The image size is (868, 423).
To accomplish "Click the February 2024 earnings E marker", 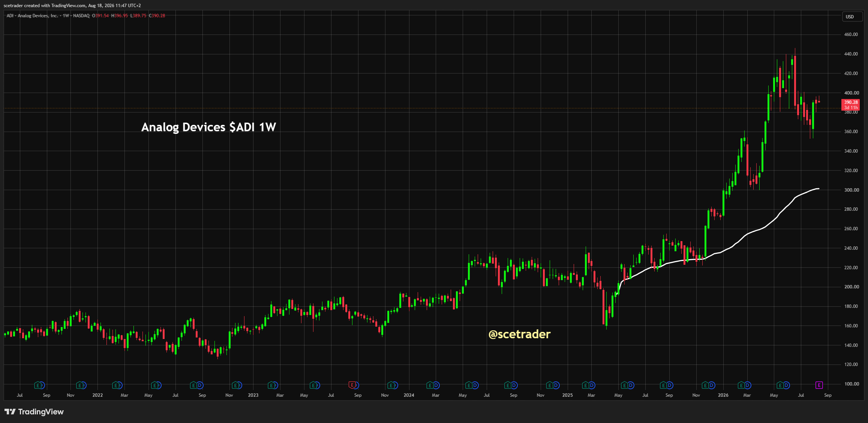I will 430,385.
